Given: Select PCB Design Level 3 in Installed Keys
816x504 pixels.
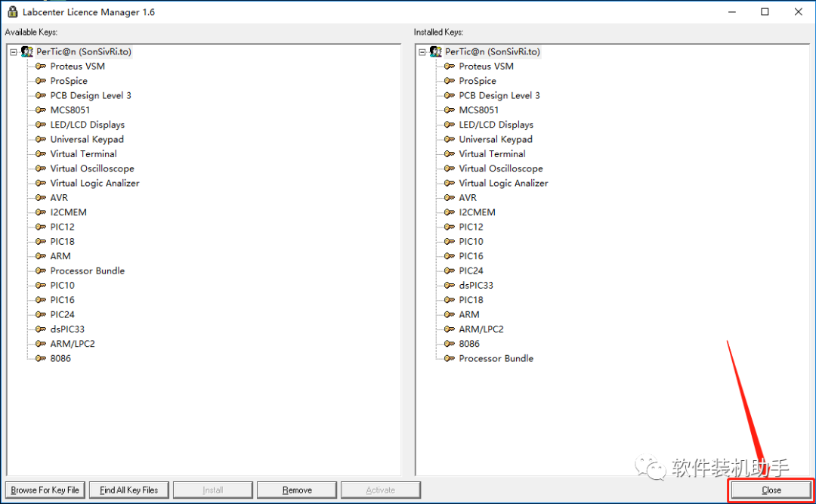Looking at the screenshot, I should click(499, 95).
